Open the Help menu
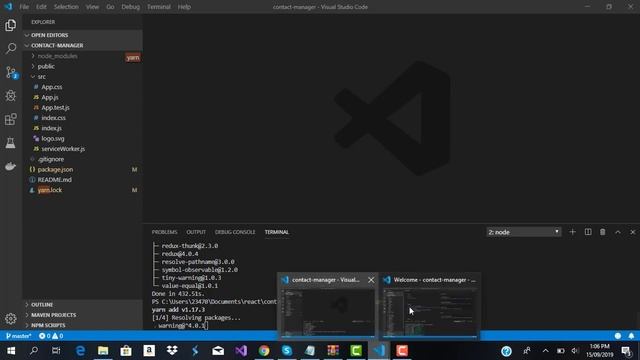Viewport: 640px width, 360px height. pyautogui.click(x=184, y=7)
